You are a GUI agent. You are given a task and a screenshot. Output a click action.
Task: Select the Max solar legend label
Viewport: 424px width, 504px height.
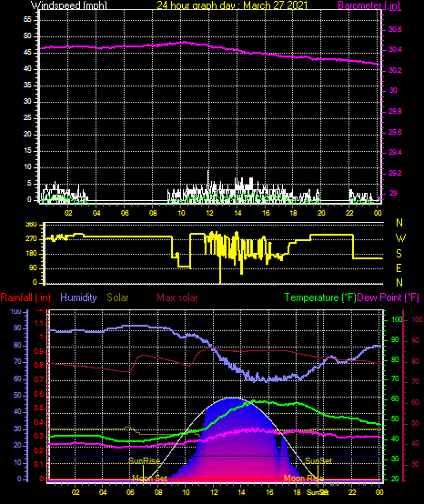point(177,297)
